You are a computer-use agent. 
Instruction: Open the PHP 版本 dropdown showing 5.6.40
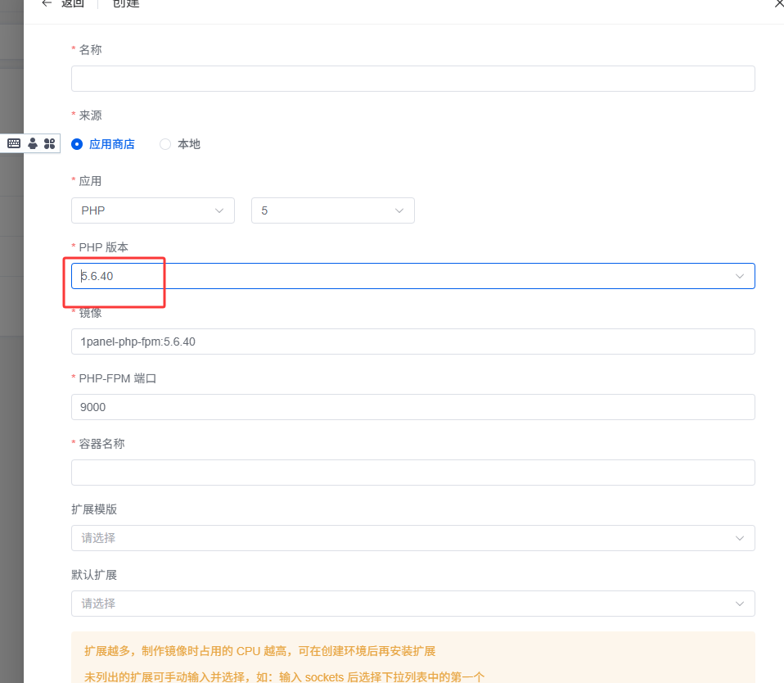(x=413, y=276)
